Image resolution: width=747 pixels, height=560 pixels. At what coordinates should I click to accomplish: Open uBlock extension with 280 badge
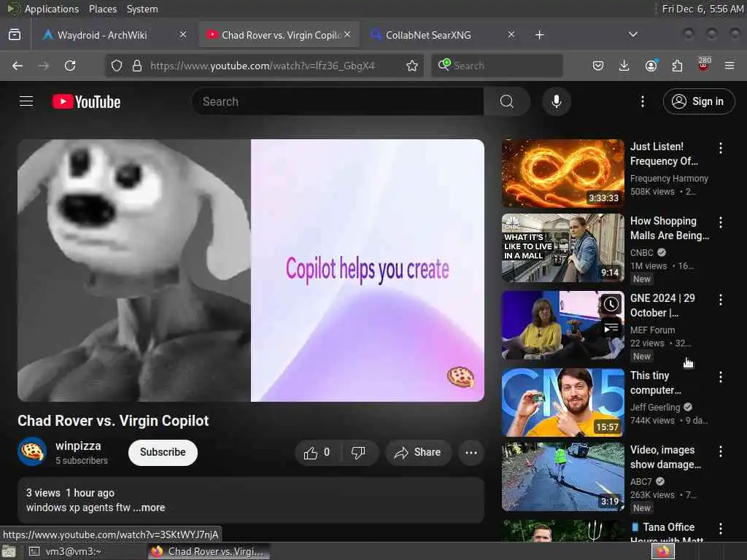click(704, 65)
